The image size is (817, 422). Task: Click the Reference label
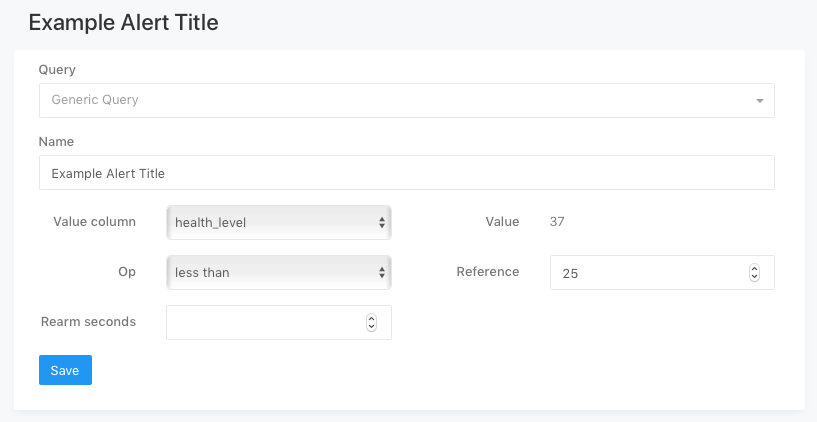click(487, 272)
